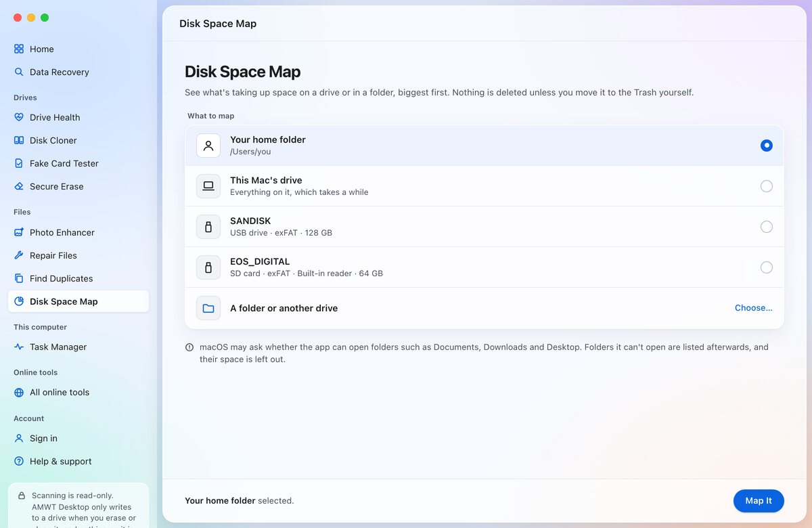This screenshot has height=528, width=812.
Task: Click the Choose... link
Action: click(754, 308)
